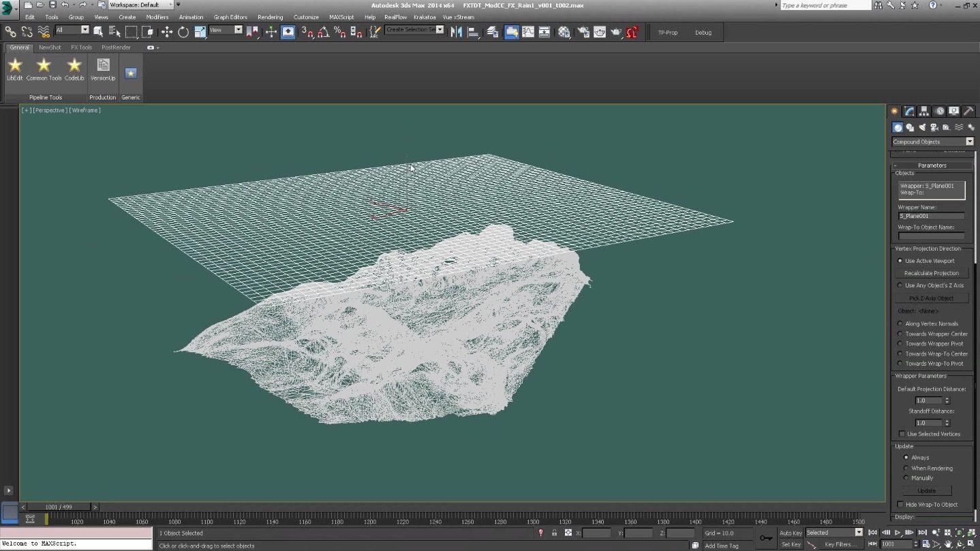Activate the Select and Rotate tool
980x551 pixels.
[x=183, y=31]
